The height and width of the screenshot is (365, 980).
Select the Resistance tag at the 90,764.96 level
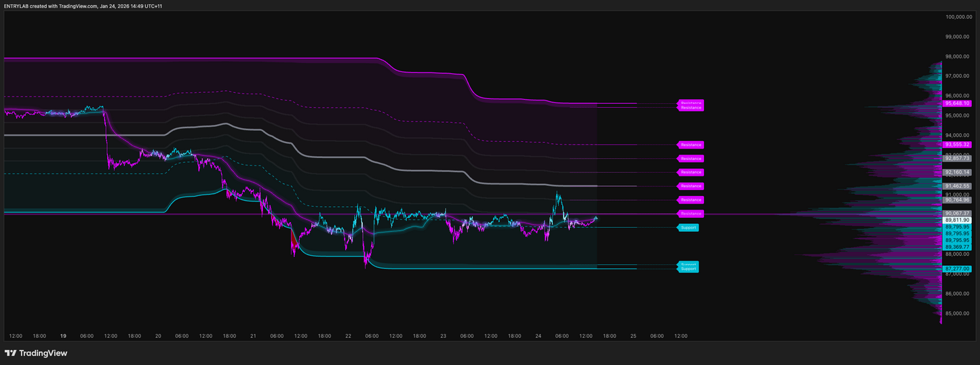click(691, 200)
